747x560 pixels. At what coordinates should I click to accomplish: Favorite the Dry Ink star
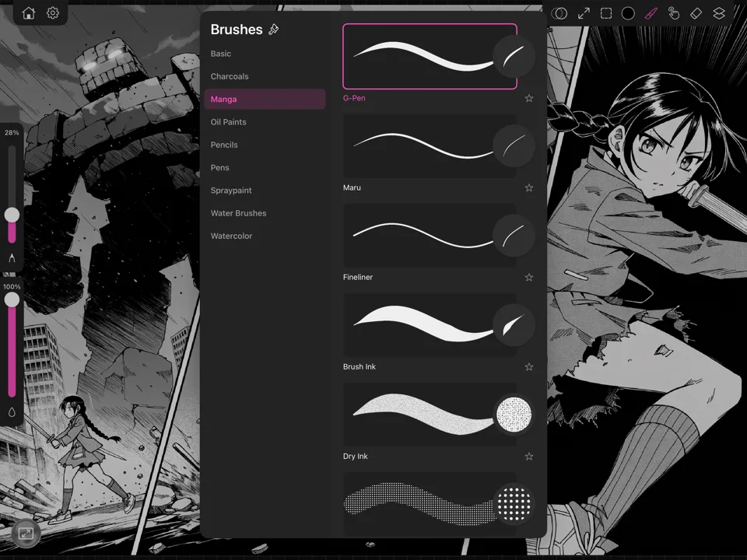coord(529,457)
